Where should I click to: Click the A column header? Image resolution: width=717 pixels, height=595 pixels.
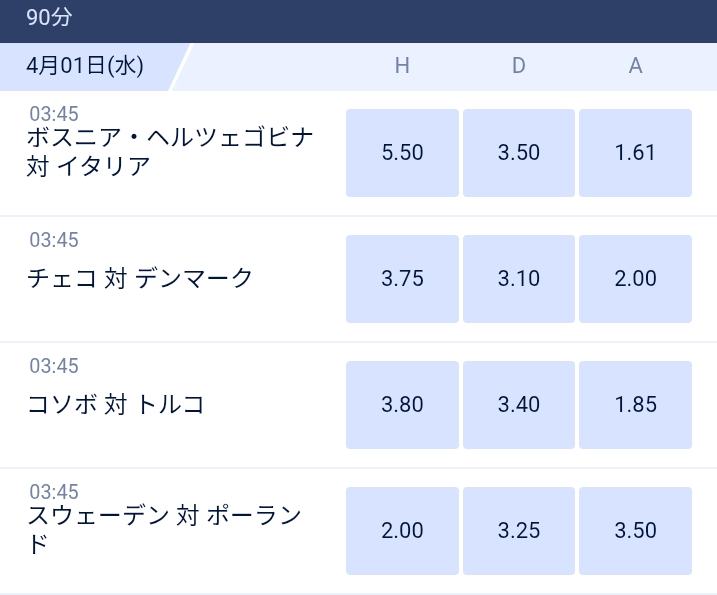tap(635, 66)
